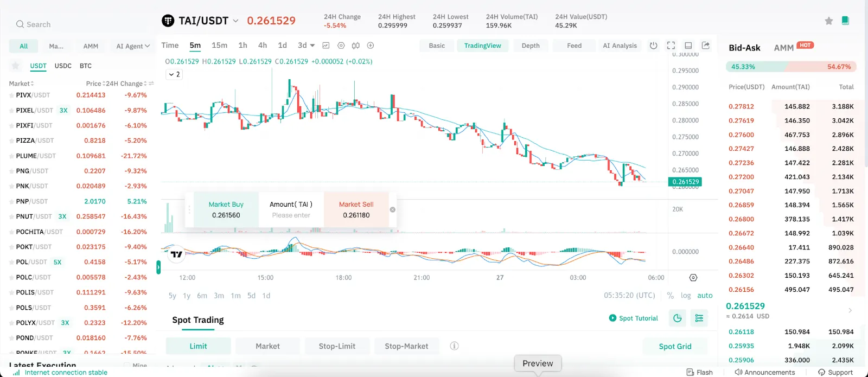Close the quick trade panel
Viewport: 868px width, 377px height.
click(x=393, y=209)
